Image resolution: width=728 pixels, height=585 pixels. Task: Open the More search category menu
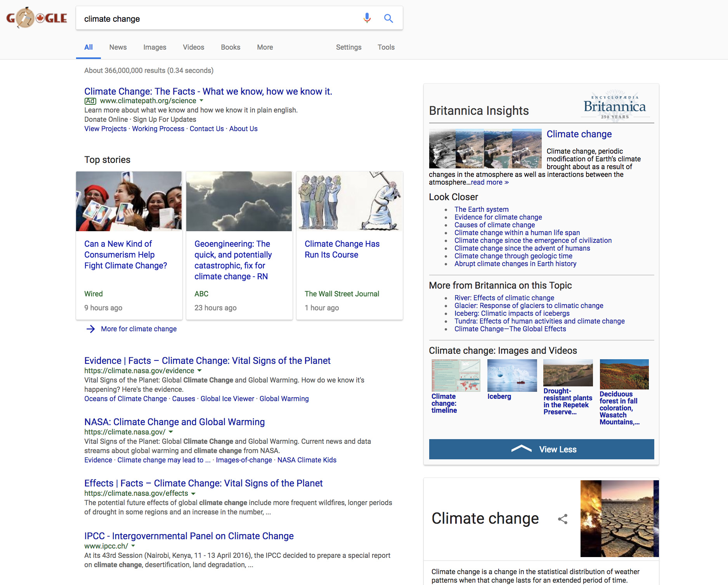265,47
